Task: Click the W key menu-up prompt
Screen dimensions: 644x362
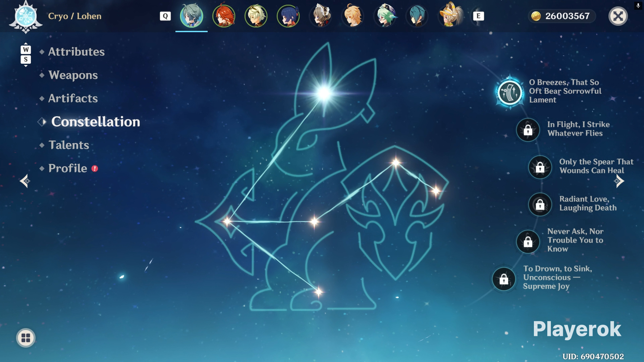Action: coord(26,49)
